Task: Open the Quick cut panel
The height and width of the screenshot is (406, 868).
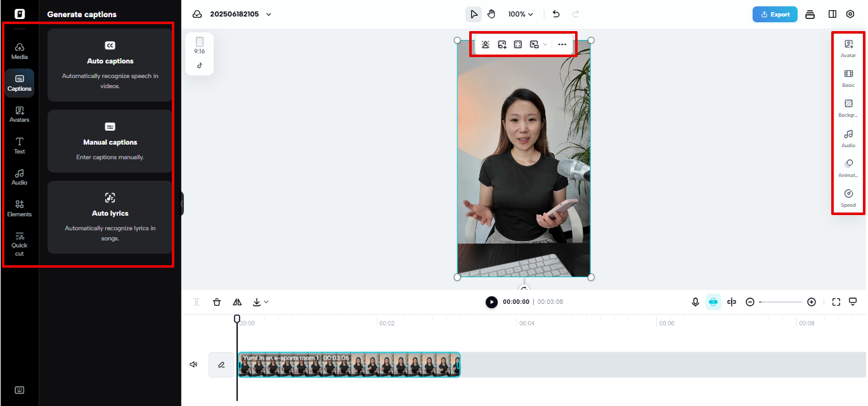Action: click(x=19, y=244)
